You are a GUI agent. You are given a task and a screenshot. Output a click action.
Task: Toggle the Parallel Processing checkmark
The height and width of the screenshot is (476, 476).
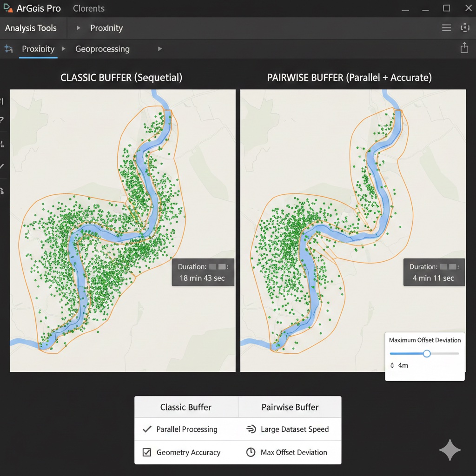(147, 429)
